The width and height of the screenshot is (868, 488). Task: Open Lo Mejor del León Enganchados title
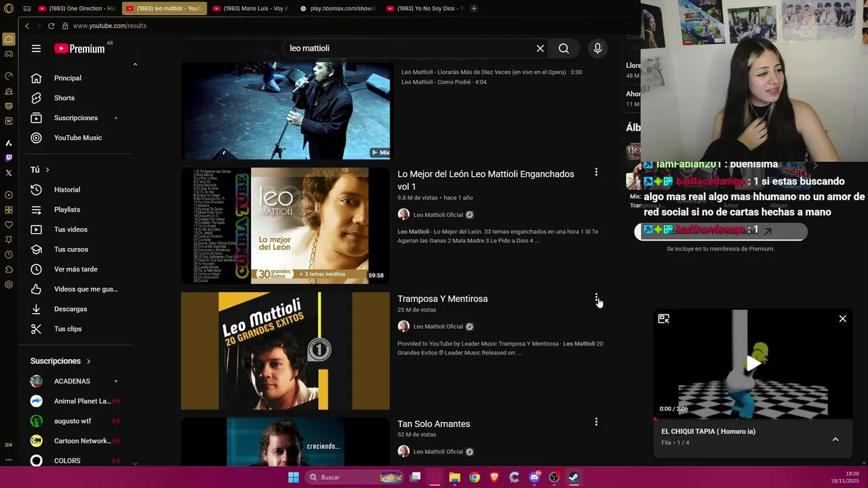pos(486,180)
